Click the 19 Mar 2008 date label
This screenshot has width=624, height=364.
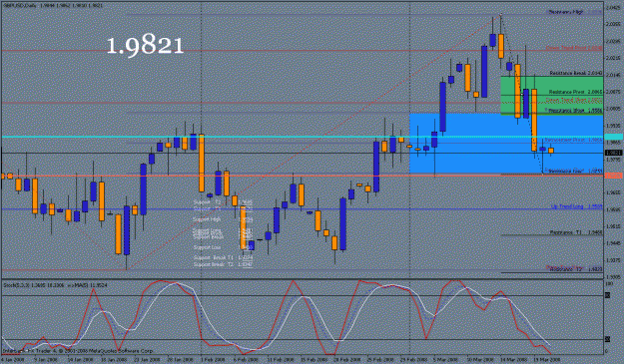coord(546,359)
